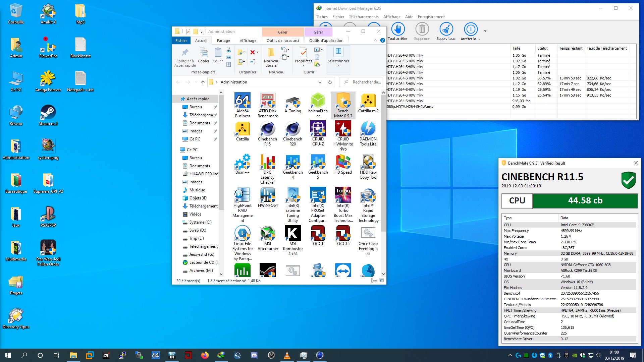This screenshot has height=362, width=644.
Task: Open Téléchargements menu in IDM
Action: (x=364, y=17)
